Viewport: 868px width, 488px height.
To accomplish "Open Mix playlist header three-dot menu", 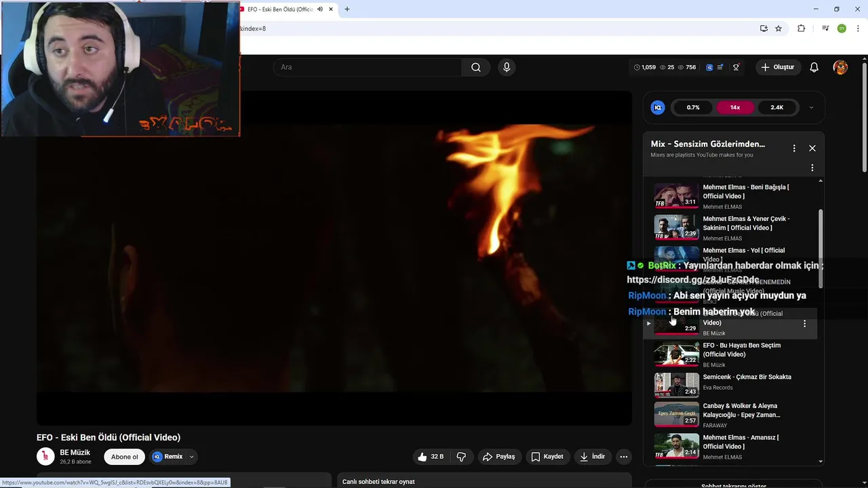I will click(794, 148).
